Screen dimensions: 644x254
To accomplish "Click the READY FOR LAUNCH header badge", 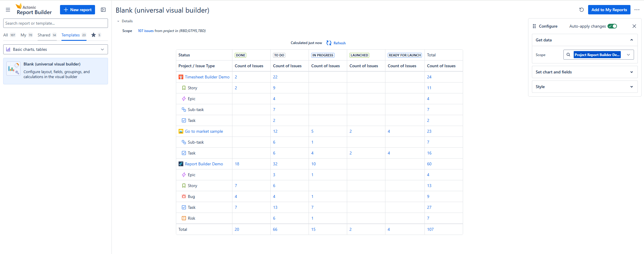I will point(405,55).
